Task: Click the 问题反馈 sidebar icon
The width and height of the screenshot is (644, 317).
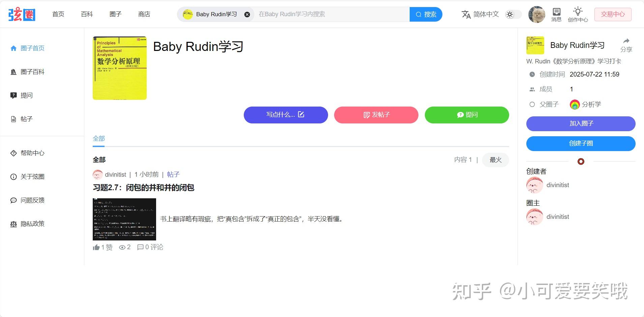Action: pos(13,200)
